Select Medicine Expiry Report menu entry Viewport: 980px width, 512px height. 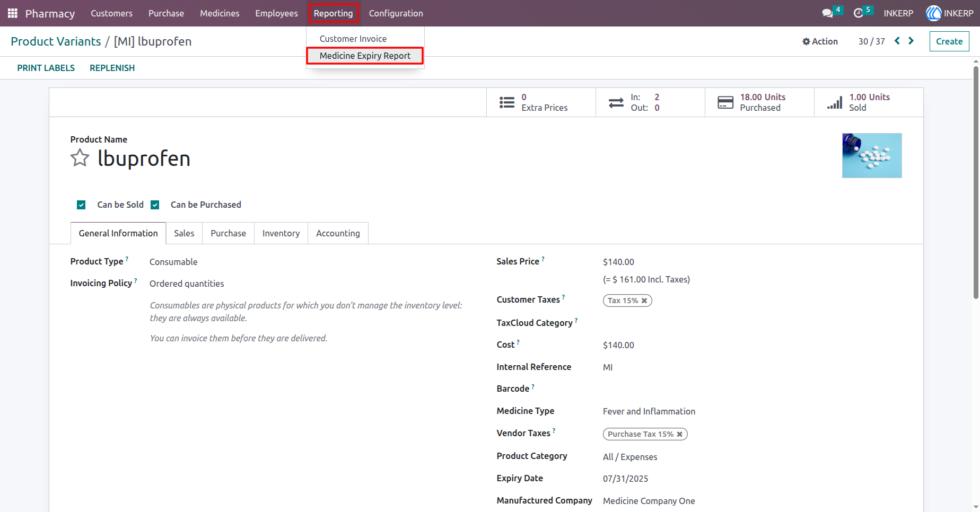pos(365,56)
